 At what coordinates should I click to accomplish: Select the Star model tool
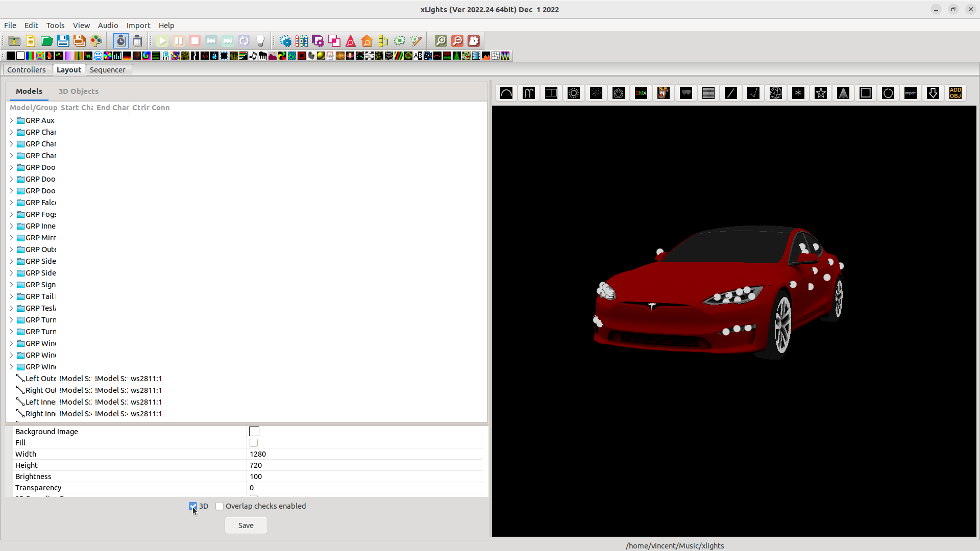coord(821,93)
